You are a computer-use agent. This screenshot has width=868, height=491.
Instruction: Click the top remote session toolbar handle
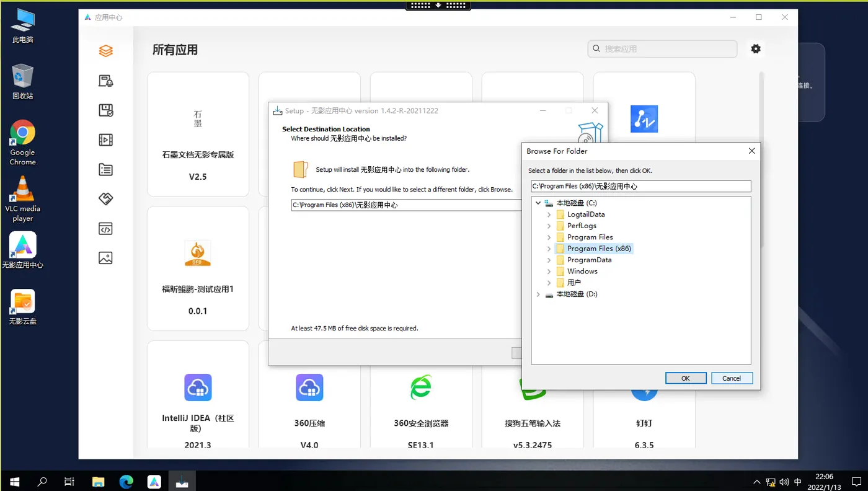438,5
